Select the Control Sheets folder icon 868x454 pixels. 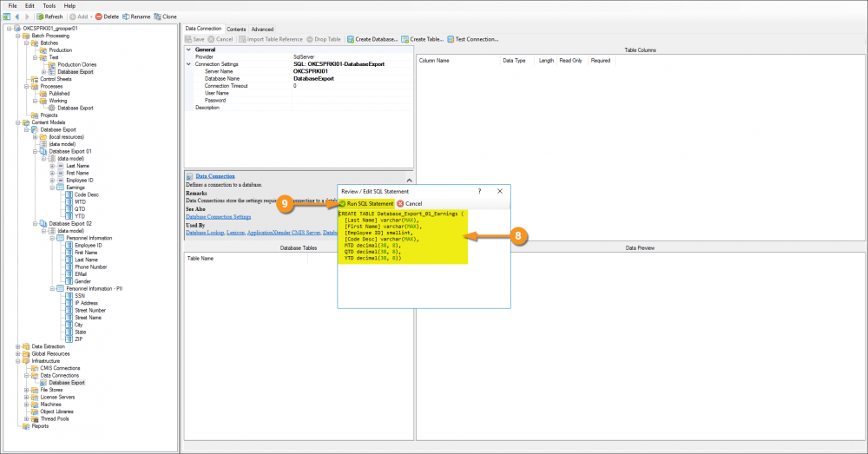click(x=35, y=79)
